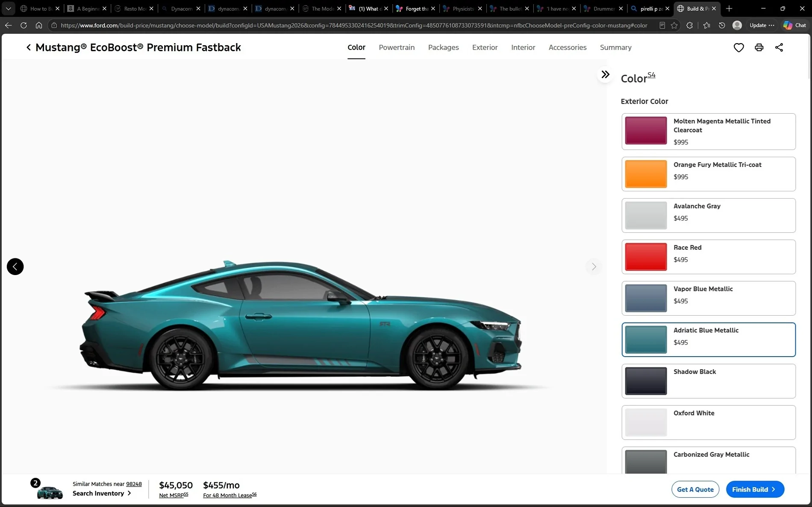Screen dimensions: 812x507
Task: Click the similar matches car thumbnail
Action: coord(50,492)
